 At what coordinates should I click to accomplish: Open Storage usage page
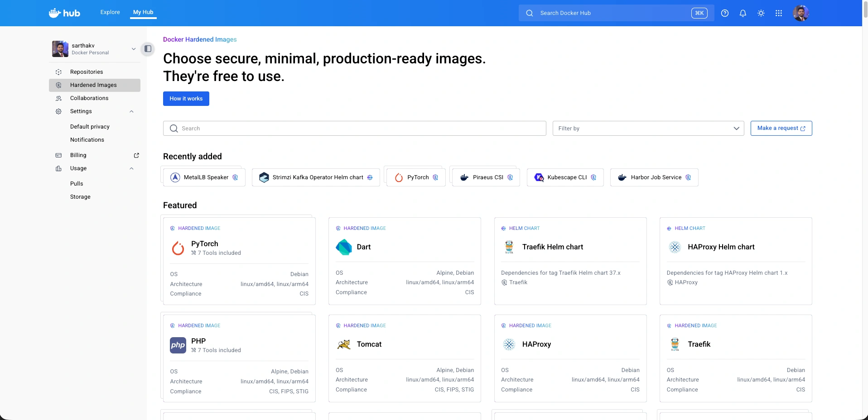(x=80, y=197)
